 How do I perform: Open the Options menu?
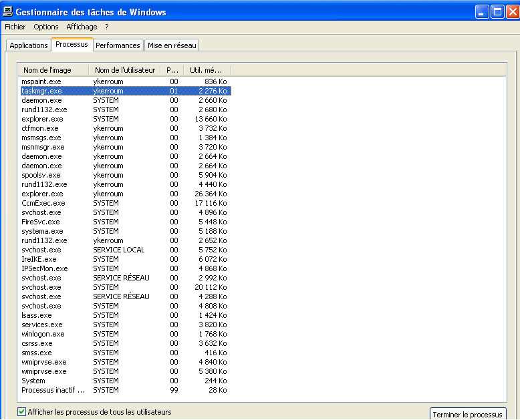click(46, 27)
